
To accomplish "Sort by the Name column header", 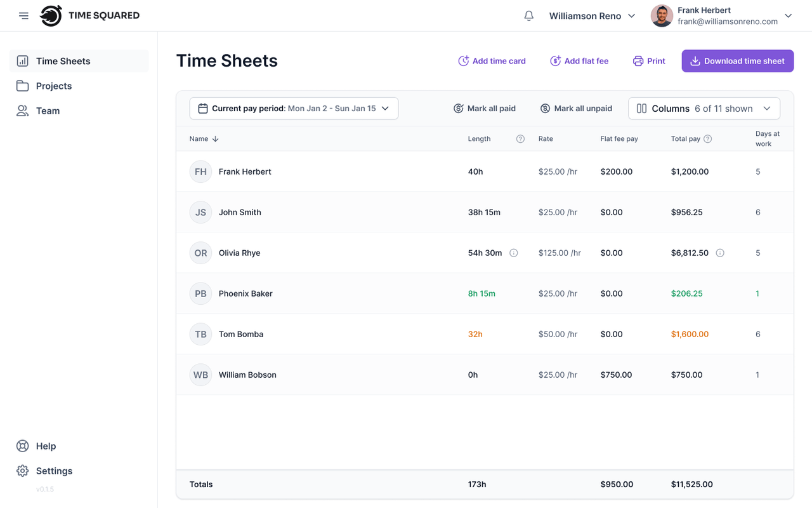I will pos(204,139).
